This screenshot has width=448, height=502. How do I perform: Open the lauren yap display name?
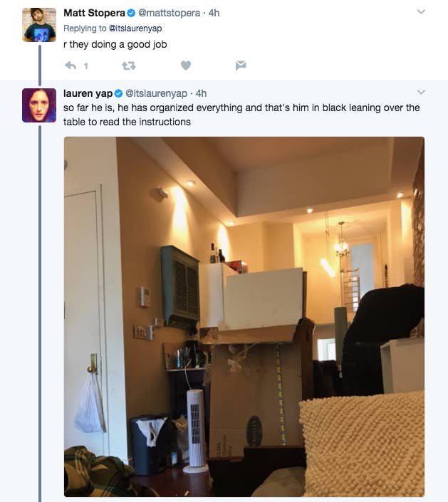(x=88, y=93)
